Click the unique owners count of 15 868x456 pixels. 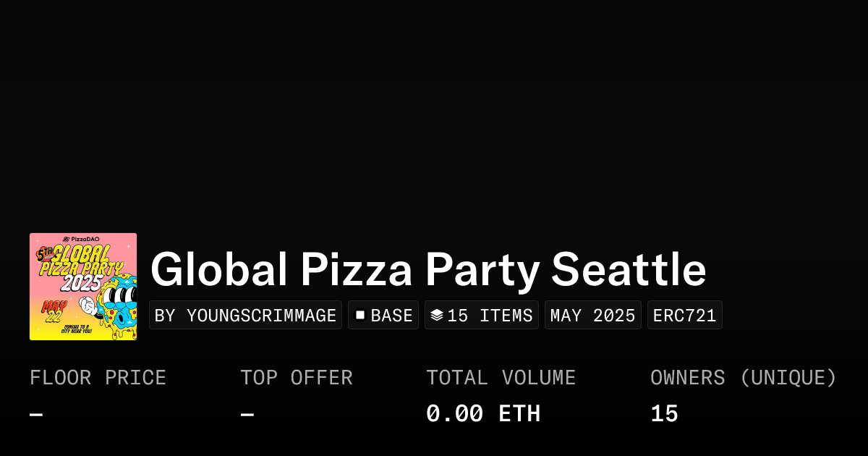[664, 414]
